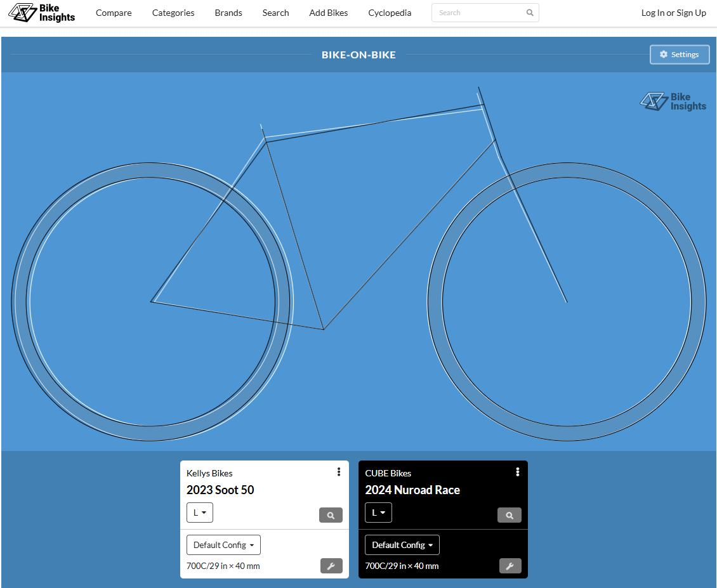
Task: Click the Bike Insights watermark on canvas
Action: 673,101
